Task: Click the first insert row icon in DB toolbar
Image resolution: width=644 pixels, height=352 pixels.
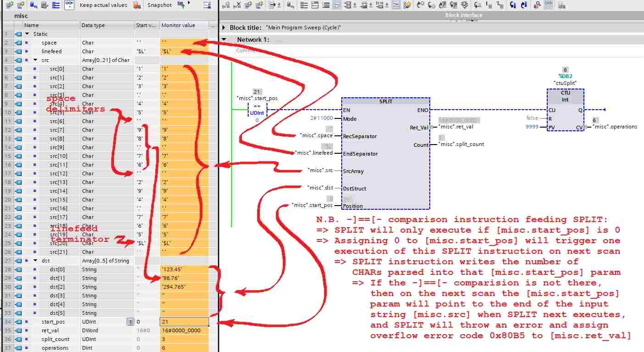Action: click(8, 5)
